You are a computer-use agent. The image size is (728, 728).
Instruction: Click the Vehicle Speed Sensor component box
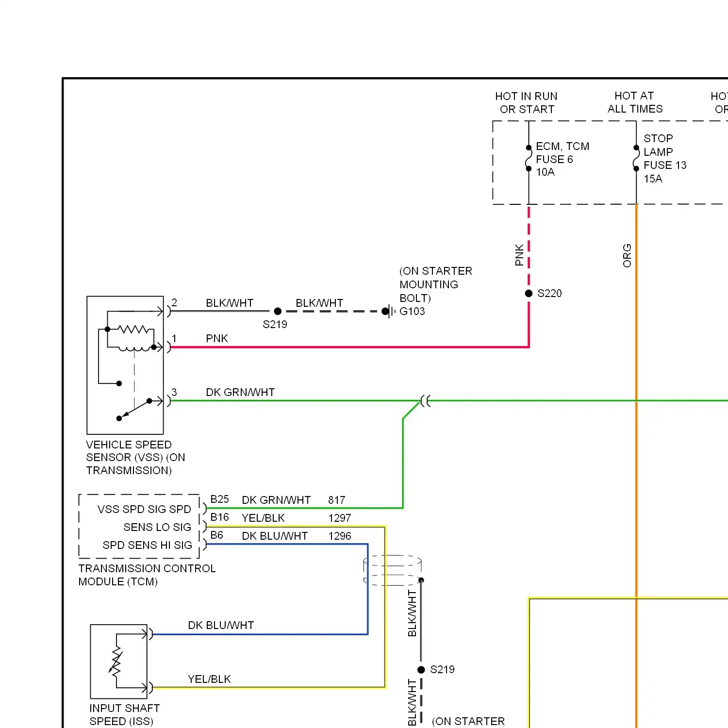125,365
